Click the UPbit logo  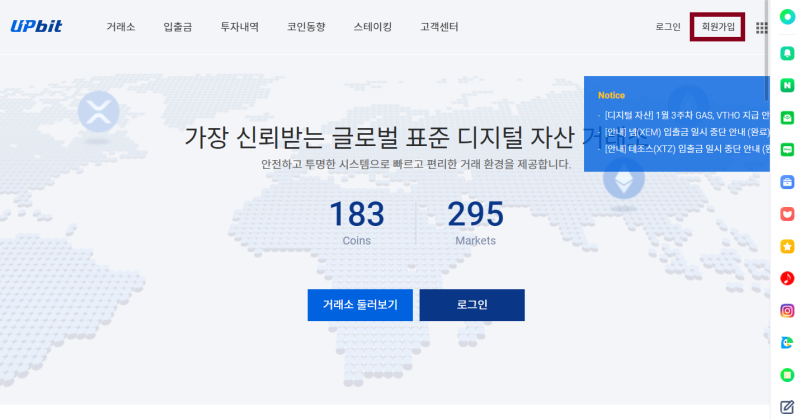(x=36, y=26)
